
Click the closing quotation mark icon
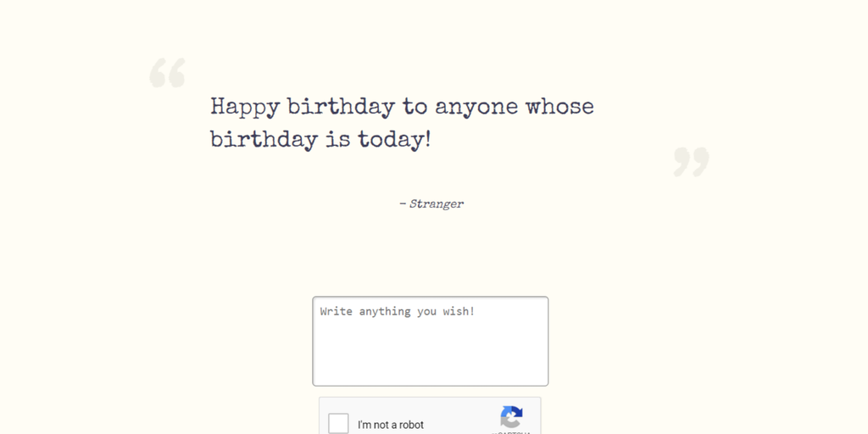pyautogui.click(x=691, y=161)
